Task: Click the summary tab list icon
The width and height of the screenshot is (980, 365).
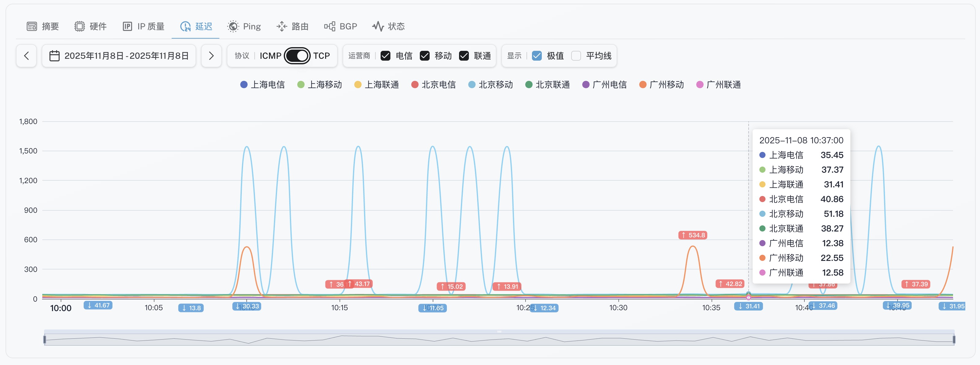Action: [32, 26]
